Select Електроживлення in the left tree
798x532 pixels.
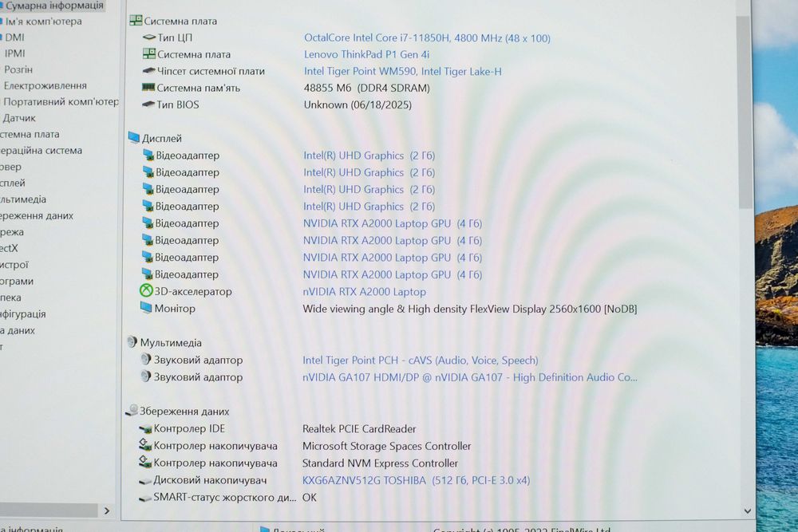pyautogui.click(x=45, y=85)
